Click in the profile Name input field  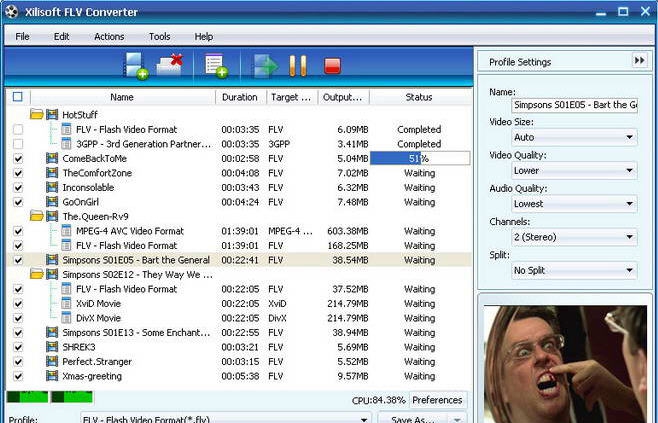tap(574, 104)
